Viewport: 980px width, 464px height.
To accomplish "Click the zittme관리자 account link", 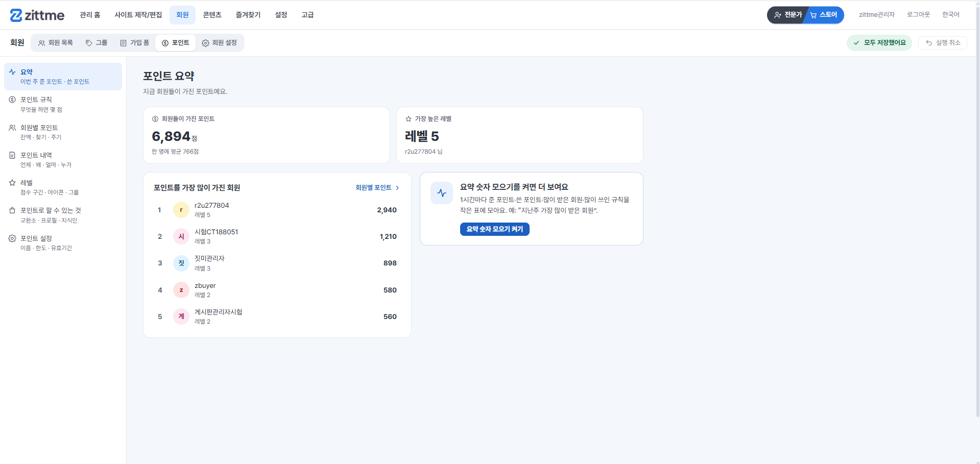I will click(x=877, y=15).
